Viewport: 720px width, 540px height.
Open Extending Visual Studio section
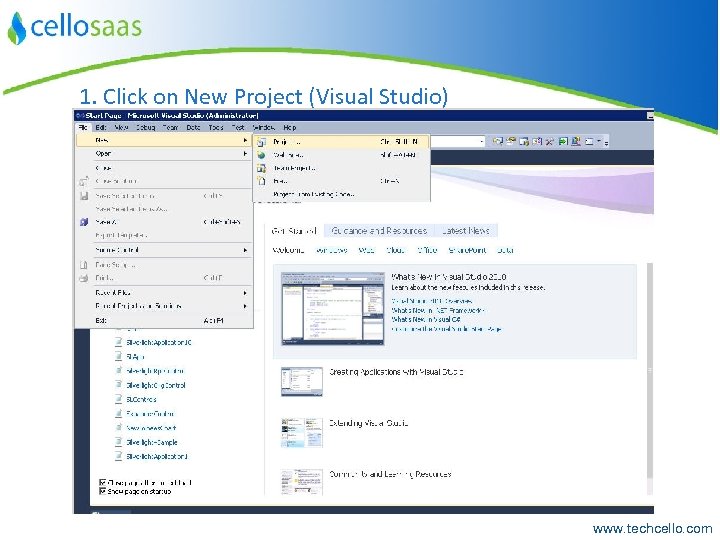[369, 423]
